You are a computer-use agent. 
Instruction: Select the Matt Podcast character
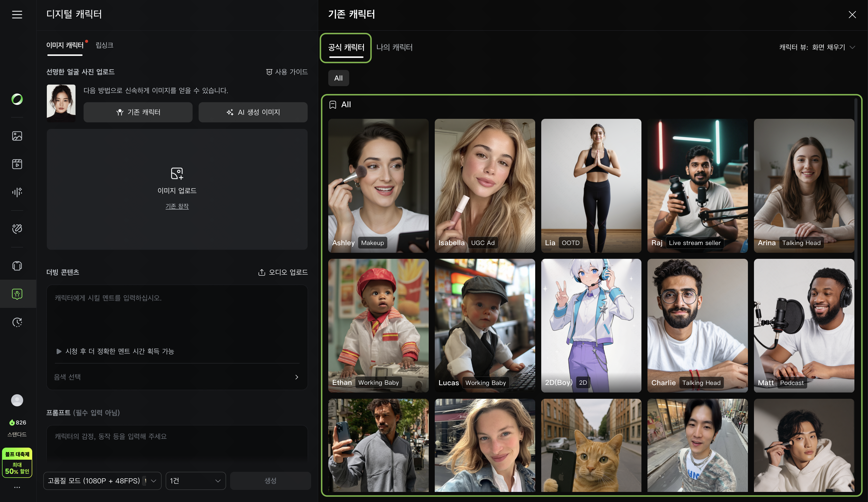804,326
